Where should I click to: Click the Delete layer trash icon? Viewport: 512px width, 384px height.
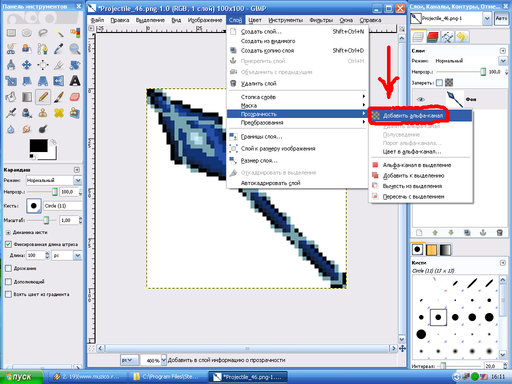(x=499, y=233)
